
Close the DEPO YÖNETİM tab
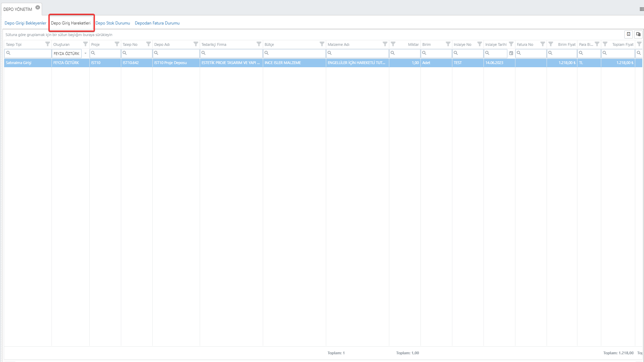pyautogui.click(x=38, y=7)
